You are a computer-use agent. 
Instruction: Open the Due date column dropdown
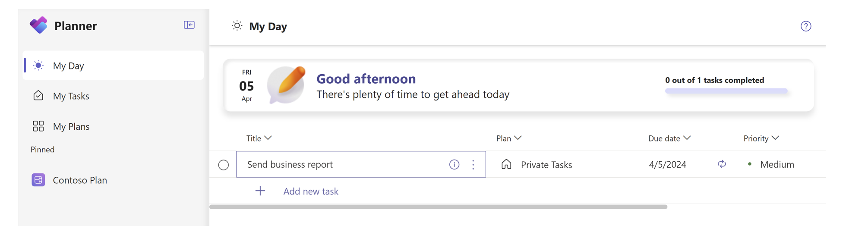[669, 138]
